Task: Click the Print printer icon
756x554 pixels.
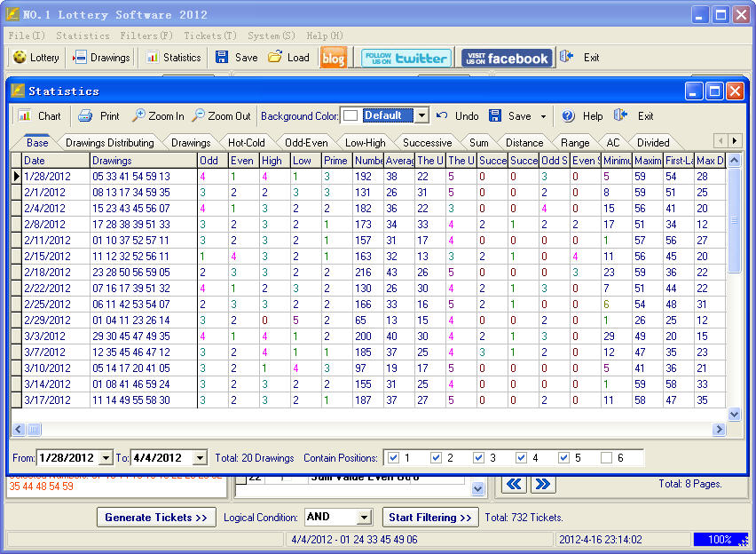Action: 85,115
